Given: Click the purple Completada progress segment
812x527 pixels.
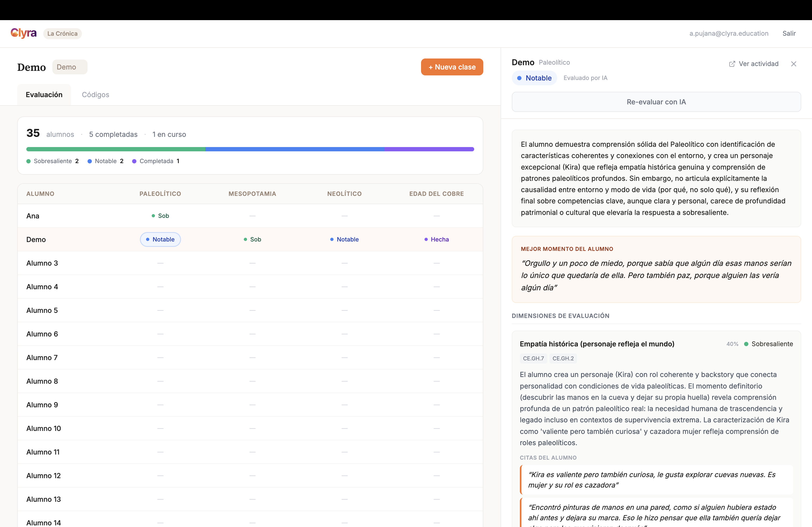Looking at the screenshot, I should [x=429, y=149].
